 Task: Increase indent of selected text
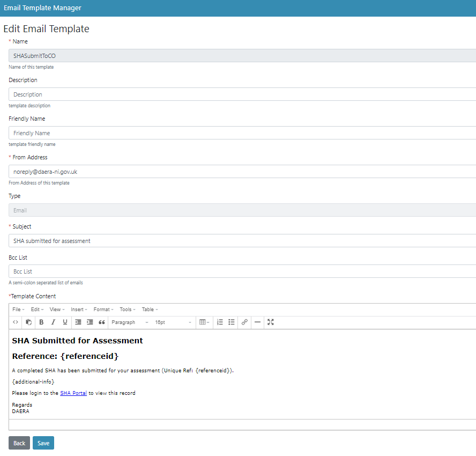[x=90, y=322]
